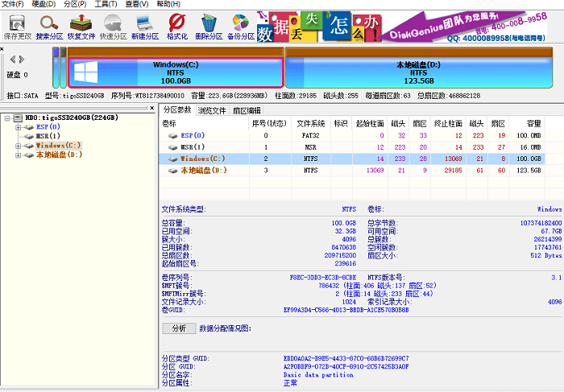The image size is (564, 392).
Task: Launch the 恢复文件 file recovery tool
Action: pos(81,26)
